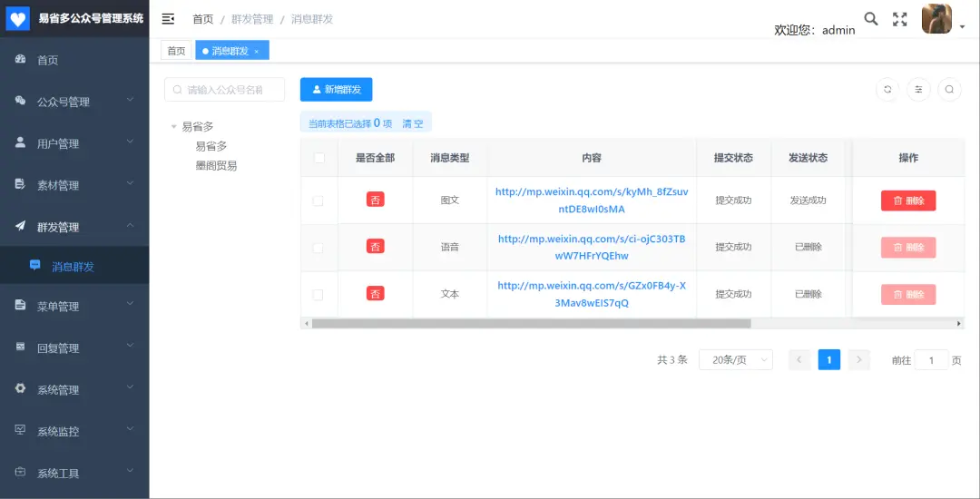
Task: Open 消息群发 submenu item
Action: 74,267
